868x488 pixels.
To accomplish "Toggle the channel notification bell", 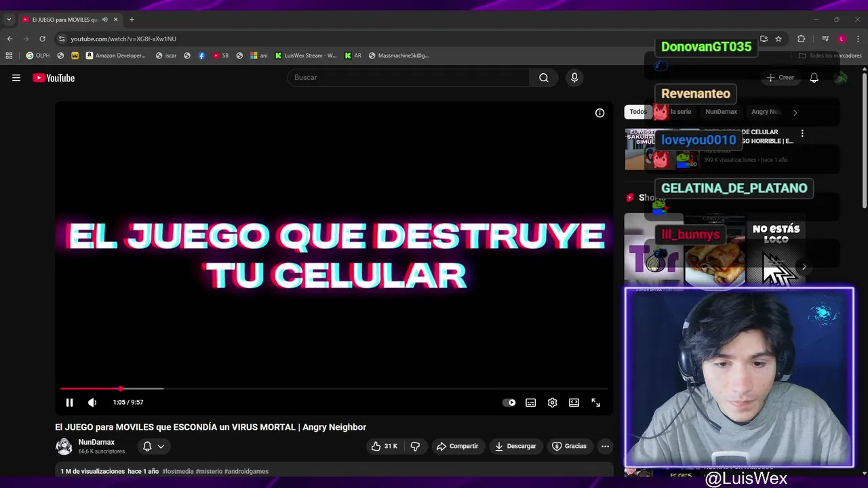I will [x=147, y=446].
